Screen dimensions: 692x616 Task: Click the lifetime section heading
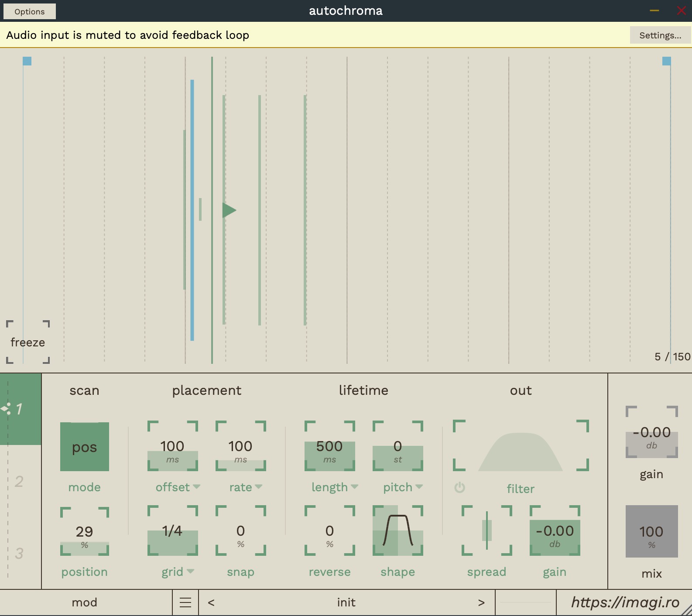click(364, 390)
